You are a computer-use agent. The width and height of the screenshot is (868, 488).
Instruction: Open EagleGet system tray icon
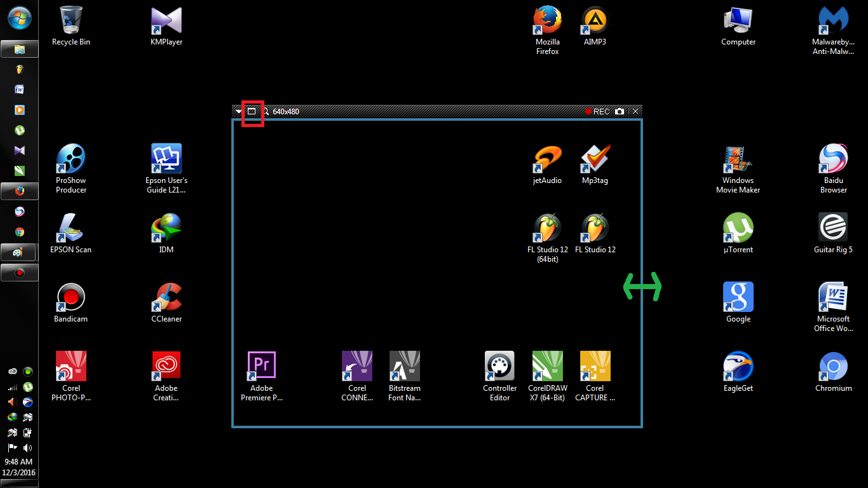click(x=28, y=402)
